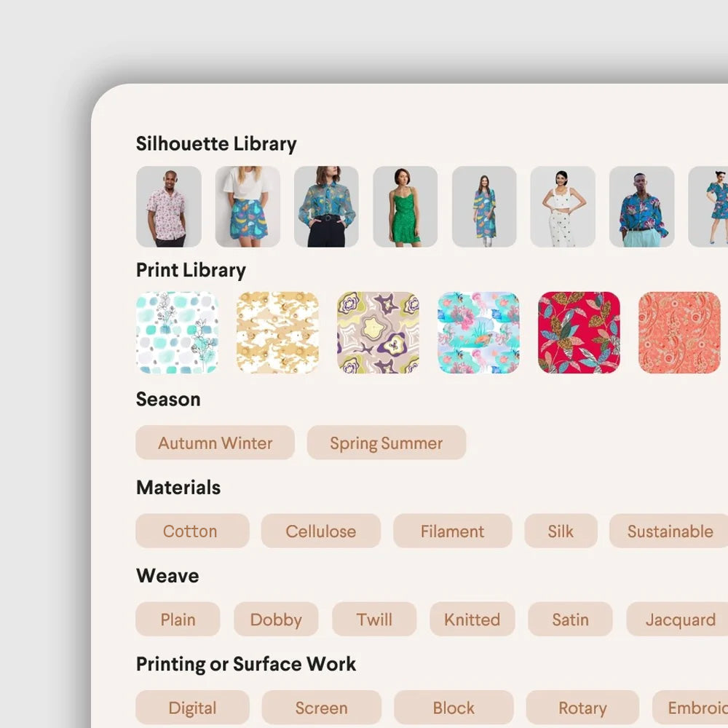Choose the blue fruit-print skirt silhouette
The width and height of the screenshot is (728, 728).
[248, 207]
